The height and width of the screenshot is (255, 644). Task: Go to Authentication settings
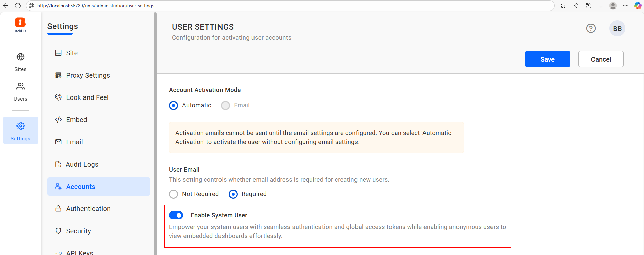click(88, 209)
